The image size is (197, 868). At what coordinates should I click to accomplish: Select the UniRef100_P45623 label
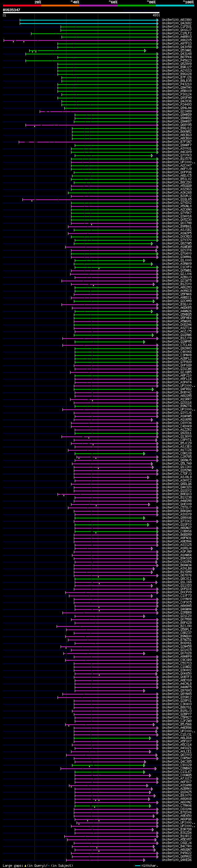pyautogui.click(x=177, y=61)
